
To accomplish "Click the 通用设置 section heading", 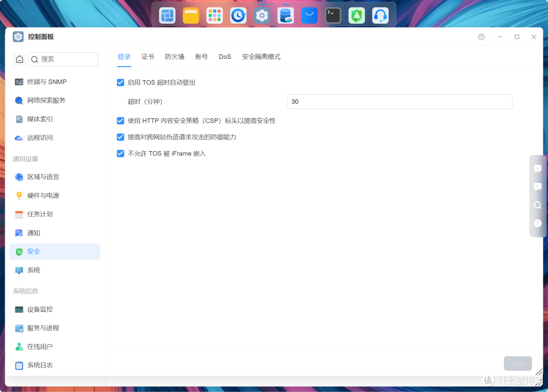I will (25, 159).
